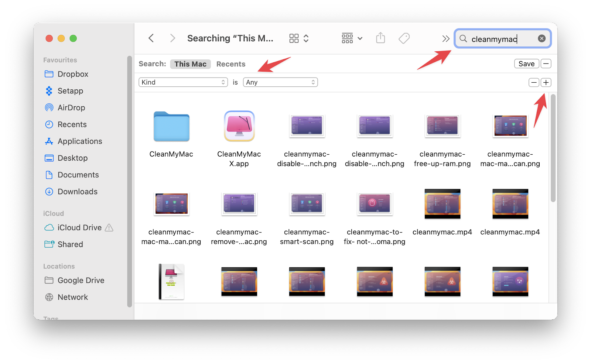Click the Network globe icon

click(x=49, y=297)
